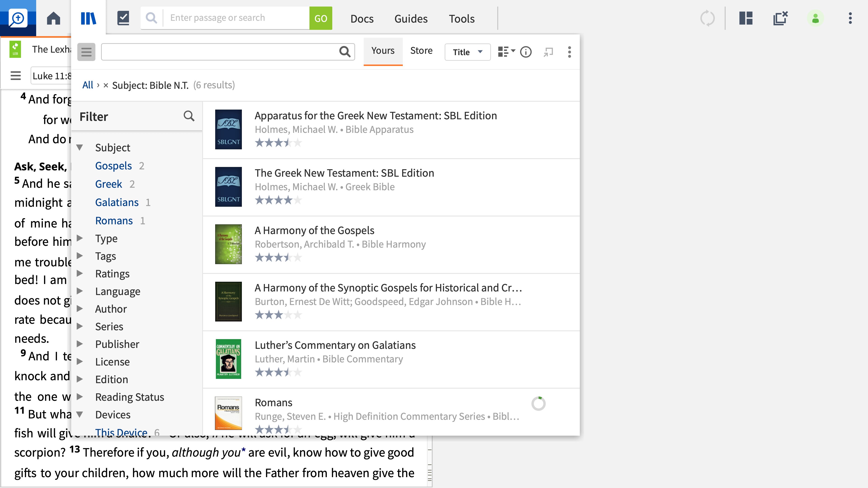Click the Romans download progress indicator
Screen dimensions: 868x488
(538, 404)
